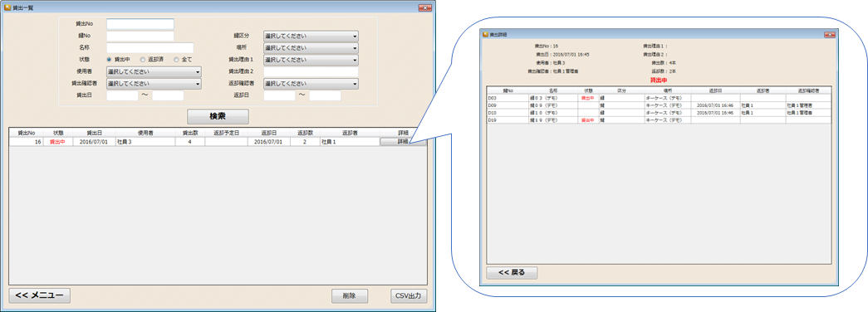The image size is (868, 312).
Task: Export results with CSV出力 button
Action: click(x=409, y=296)
